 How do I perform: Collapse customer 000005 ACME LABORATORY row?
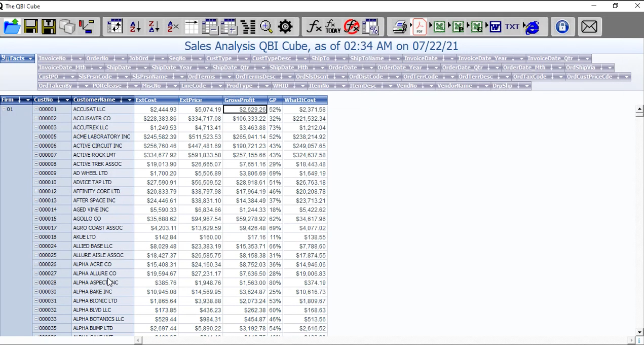[36, 137]
